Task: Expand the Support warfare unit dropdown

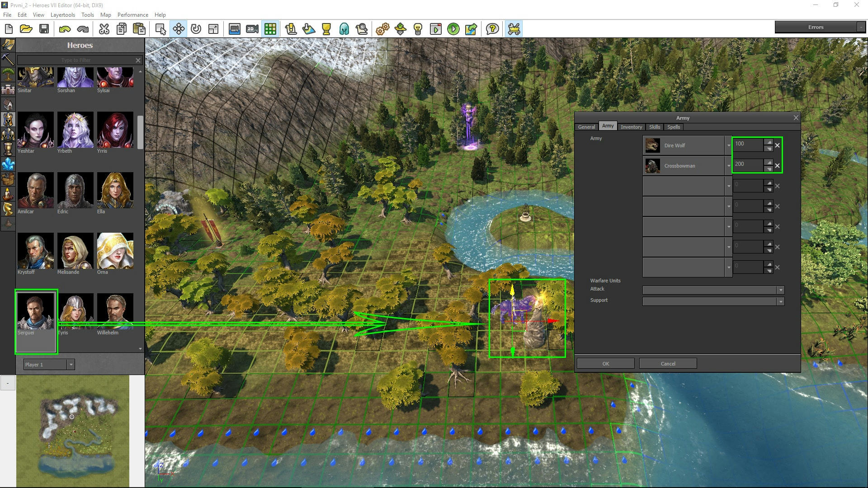Action: [780, 301]
